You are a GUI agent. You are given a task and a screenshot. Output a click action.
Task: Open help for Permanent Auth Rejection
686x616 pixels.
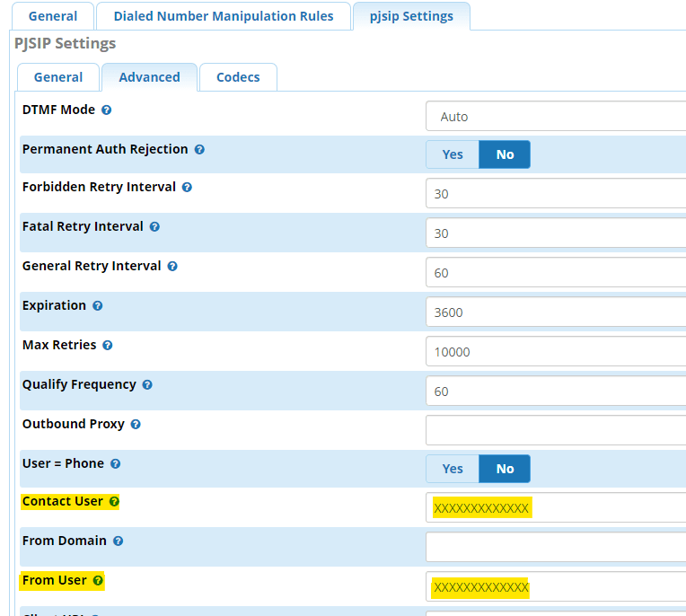coord(199,150)
